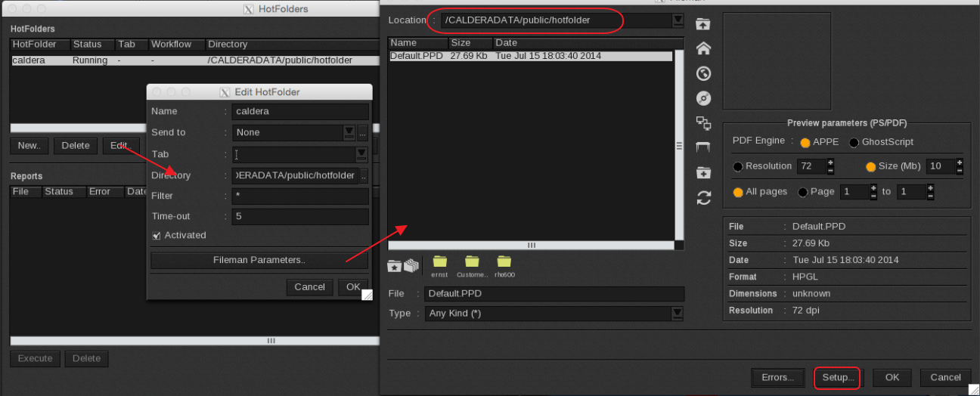The width and height of the screenshot is (980, 396).
Task: Refresh the file list
Action: pyautogui.click(x=703, y=198)
